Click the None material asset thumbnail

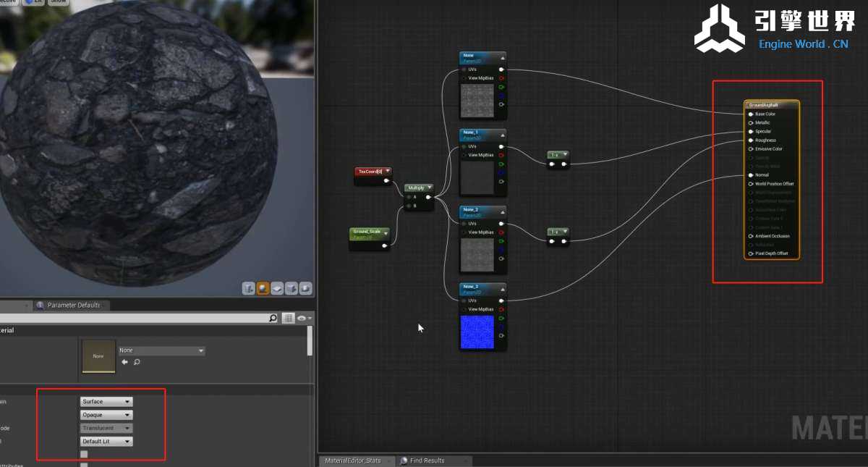click(98, 356)
